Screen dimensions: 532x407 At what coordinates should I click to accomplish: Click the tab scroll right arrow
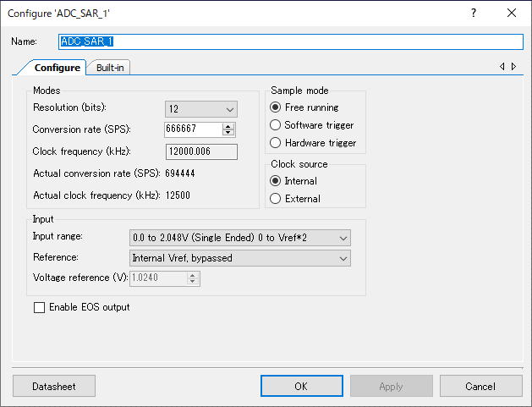513,67
